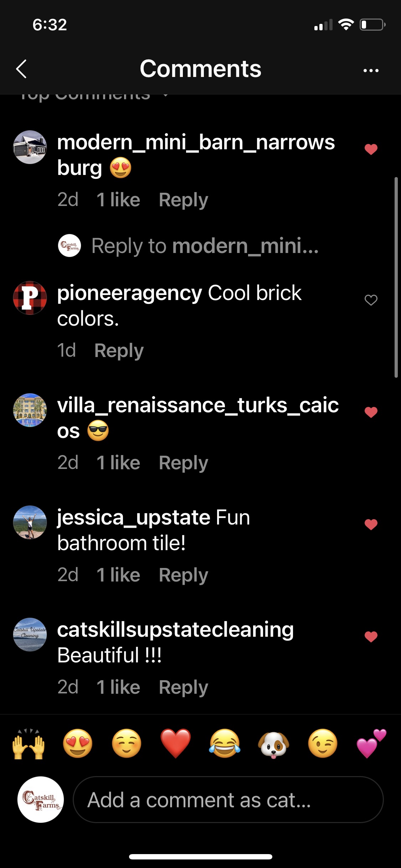The height and width of the screenshot is (868, 401).
Task: Toggle heart on jessica_upstate's comment
Action: pyautogui.click(x=371, y=524)
